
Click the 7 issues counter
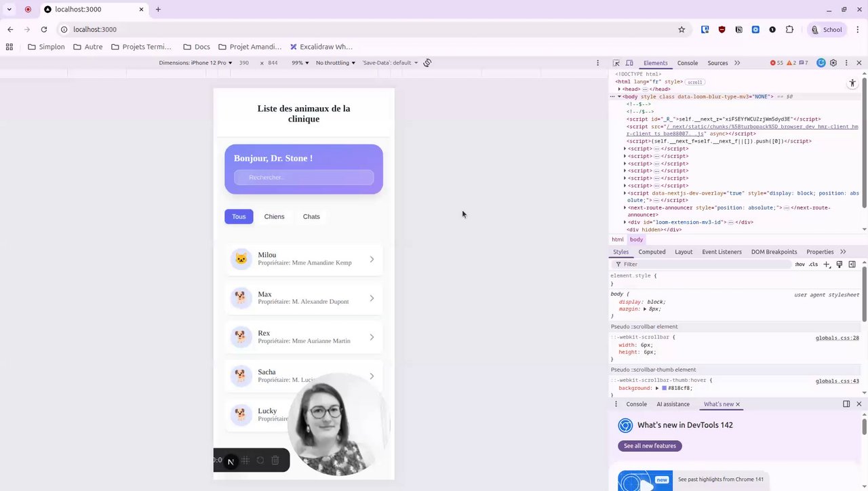coord(803,63)
